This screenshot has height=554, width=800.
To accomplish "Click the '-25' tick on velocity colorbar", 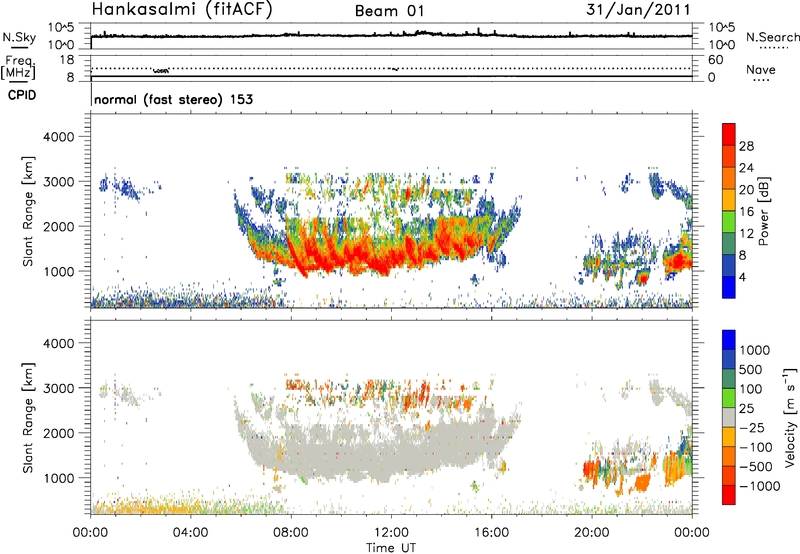I will [x=751, y=428].
